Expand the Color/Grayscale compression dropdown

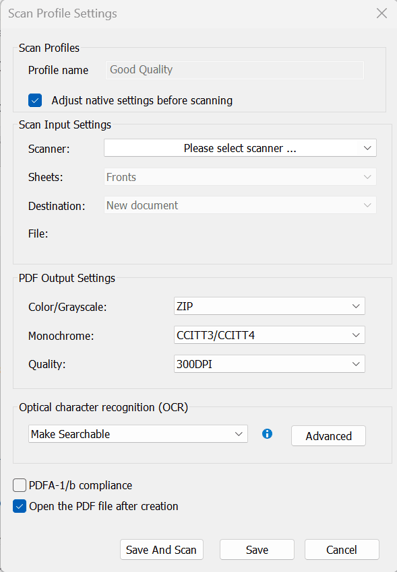click(269, 306)
